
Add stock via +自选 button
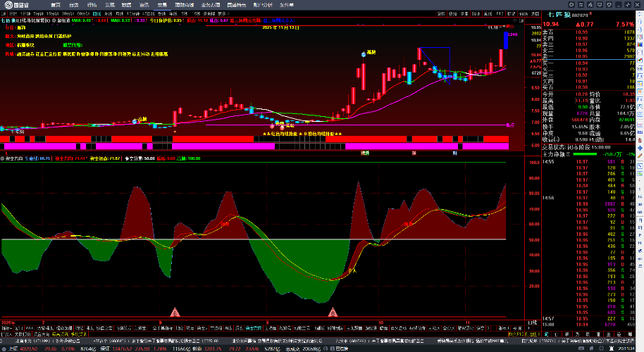tap(524, 13)
